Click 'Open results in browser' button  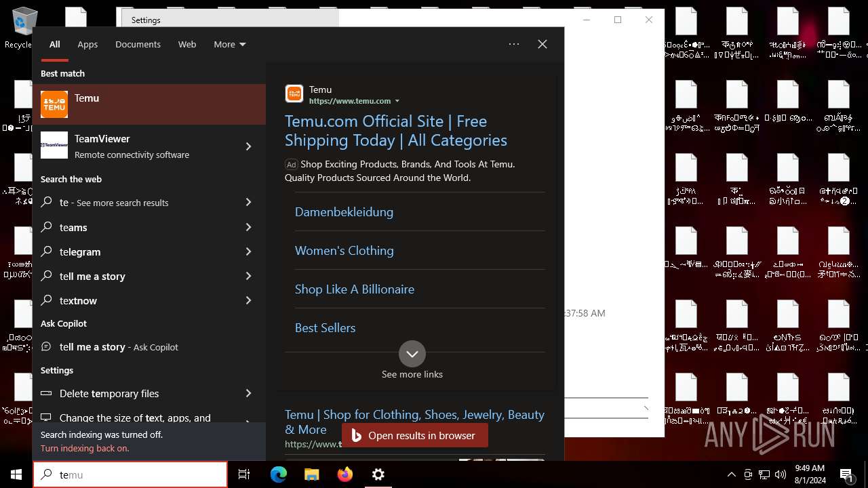(414, 436)
